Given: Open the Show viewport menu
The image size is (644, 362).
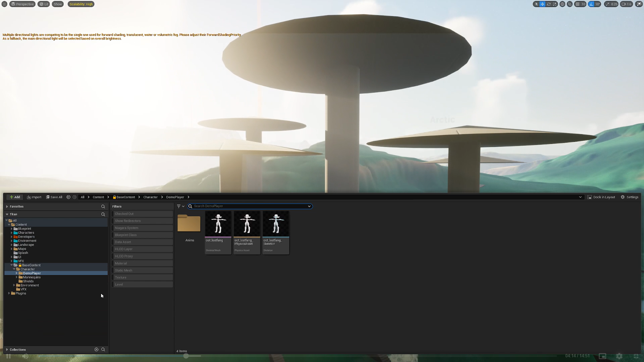Looking at the screenshot, I should (x=58, y=4).
